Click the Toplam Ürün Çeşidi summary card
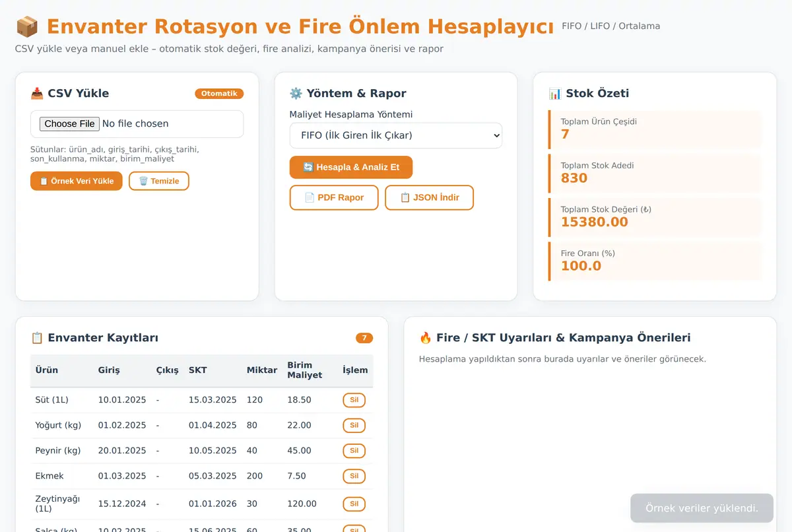Image resolution: width=792 pixels, height=532 pixels. (655, 128)
